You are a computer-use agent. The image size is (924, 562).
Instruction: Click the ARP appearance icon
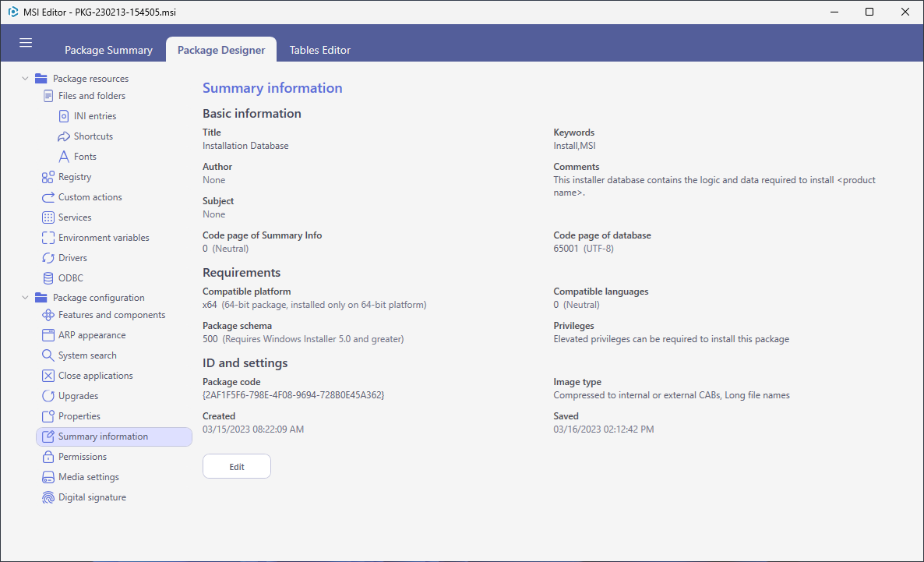pos(48,335)
